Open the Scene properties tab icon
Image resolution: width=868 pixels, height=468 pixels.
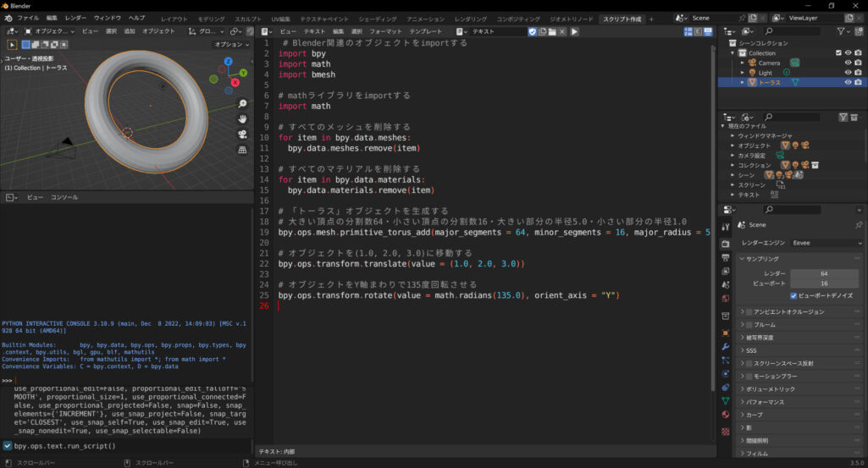[x=726, y=285]
